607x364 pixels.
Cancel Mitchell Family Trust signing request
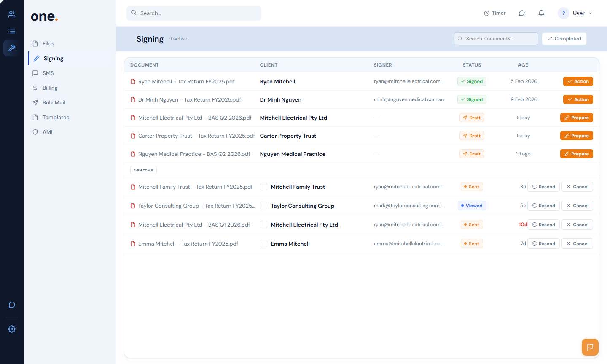(577, 187)
